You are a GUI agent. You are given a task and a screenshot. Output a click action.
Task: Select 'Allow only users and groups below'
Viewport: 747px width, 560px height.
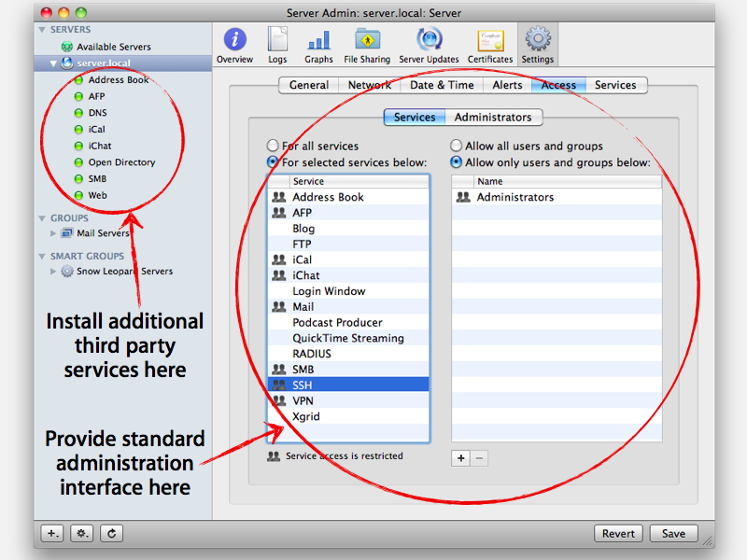456,161
